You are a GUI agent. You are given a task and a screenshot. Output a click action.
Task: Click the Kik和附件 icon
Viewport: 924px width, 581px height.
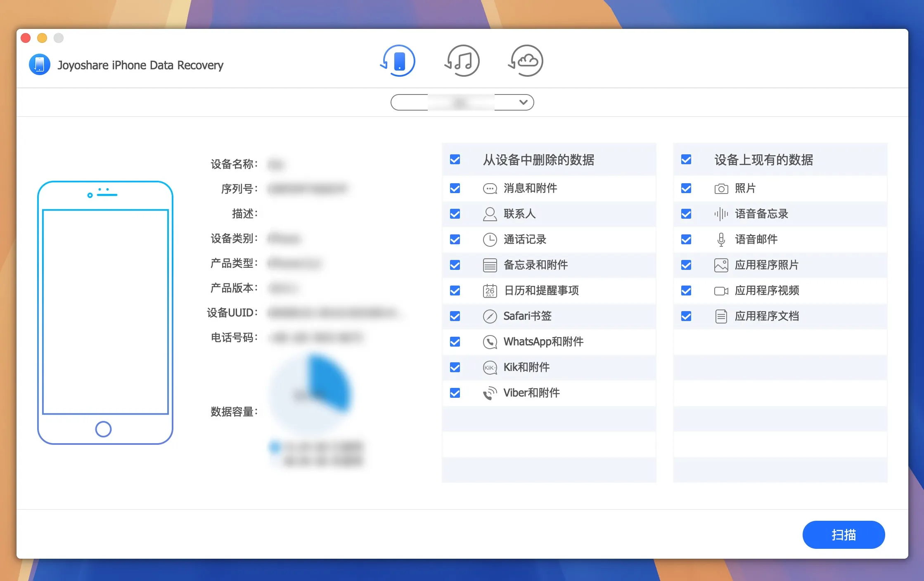[490, 368]
